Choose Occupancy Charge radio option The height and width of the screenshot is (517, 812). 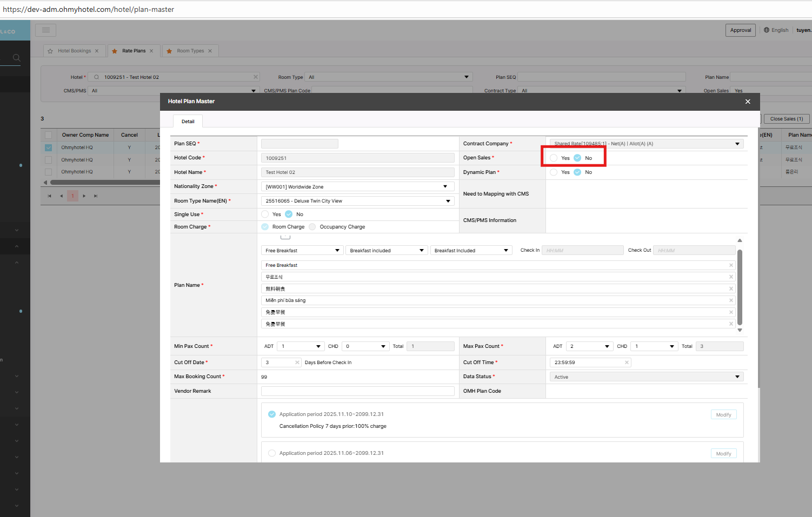click(x=312, y=227)
